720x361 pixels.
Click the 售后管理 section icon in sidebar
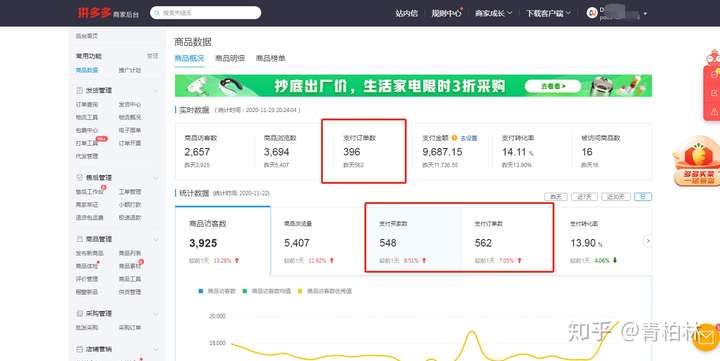tap(79, 177)
